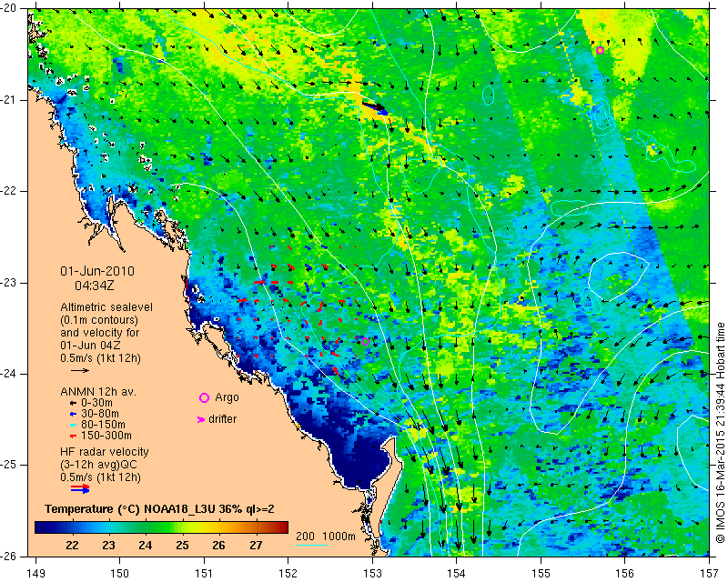728x582 pixels.
Task: Click the time text '04:34Z'
Action: click(95, 286)
